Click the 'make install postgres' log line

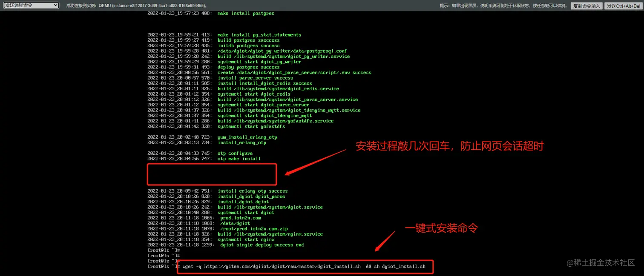[x=211, y=14]
